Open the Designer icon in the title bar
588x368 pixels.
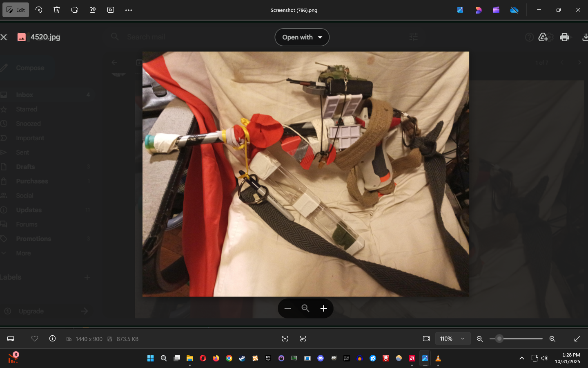tap(478, 10)
